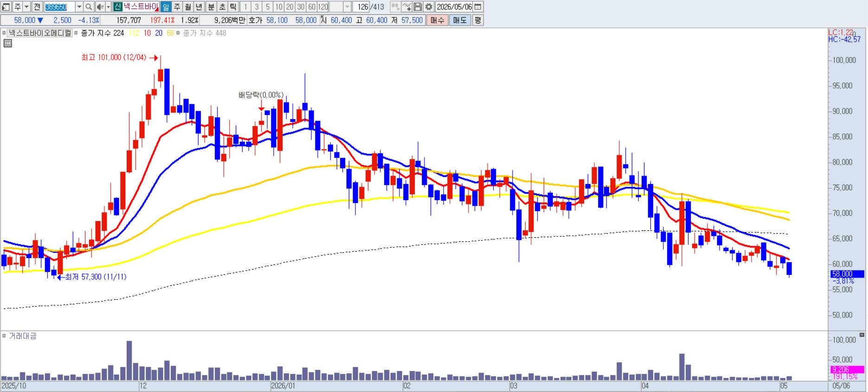Open chart settings gear icon
This screenshot has width=868, height=392.
[429, 7]
